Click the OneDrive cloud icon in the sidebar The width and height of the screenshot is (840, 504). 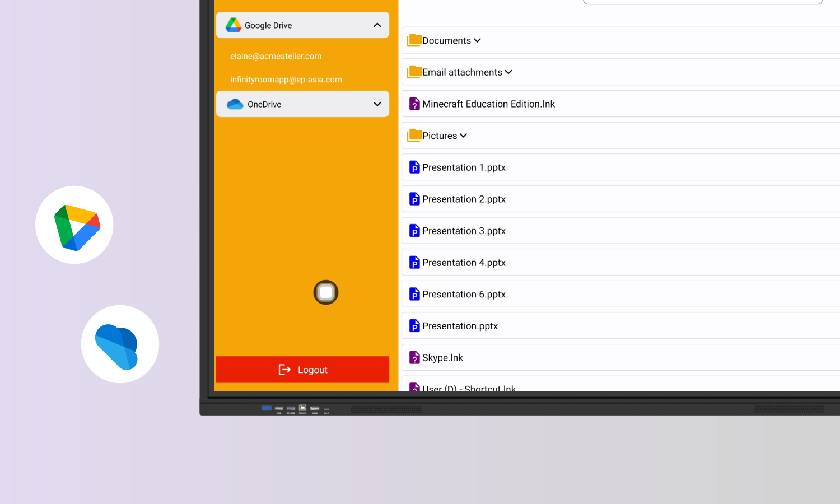point(234,104)
